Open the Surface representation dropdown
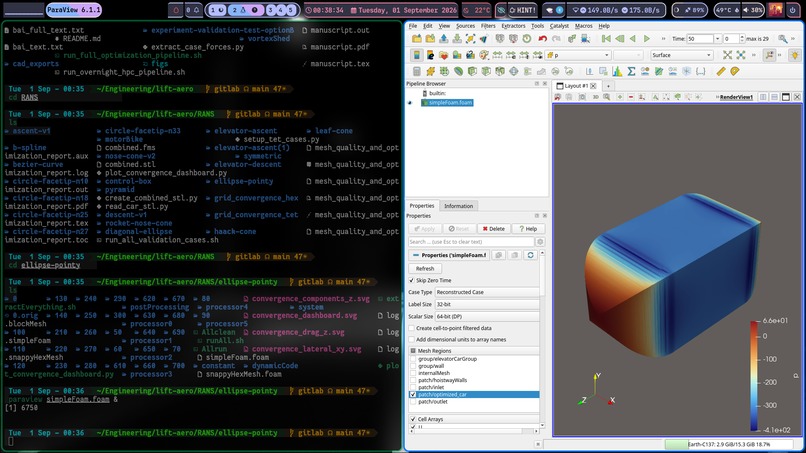806x453 pixels. click(682, 55)
